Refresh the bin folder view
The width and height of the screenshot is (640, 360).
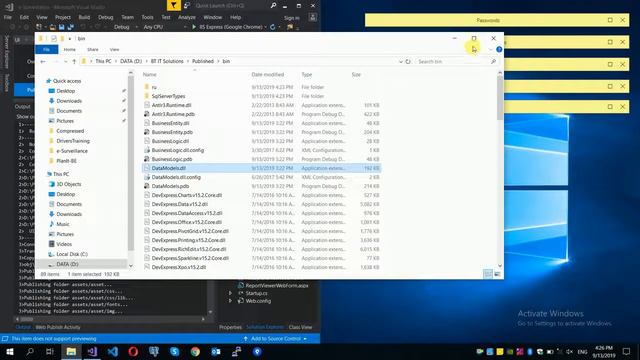click(x=408, y=61)
